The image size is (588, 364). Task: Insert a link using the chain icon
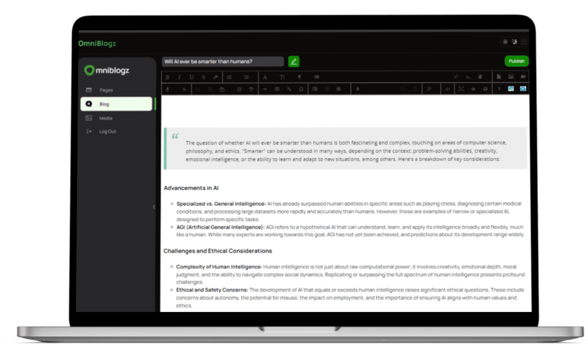289,89
